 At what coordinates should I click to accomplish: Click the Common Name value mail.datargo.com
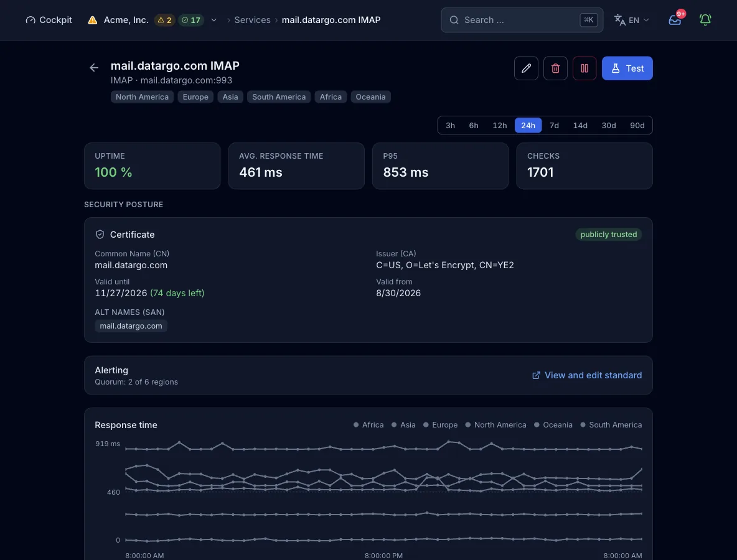coord(131,265)
